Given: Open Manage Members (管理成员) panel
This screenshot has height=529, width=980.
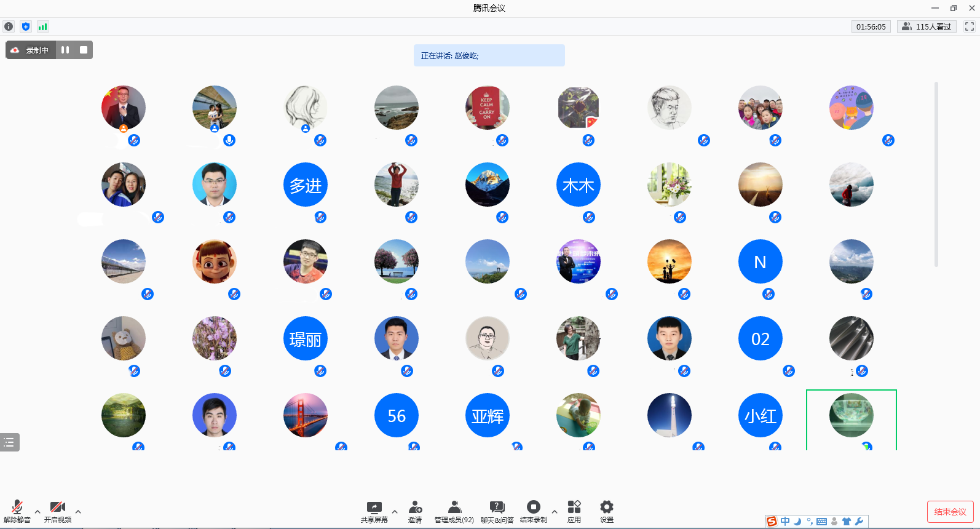Looking at the screenshot, I should (x=454, y=511).
